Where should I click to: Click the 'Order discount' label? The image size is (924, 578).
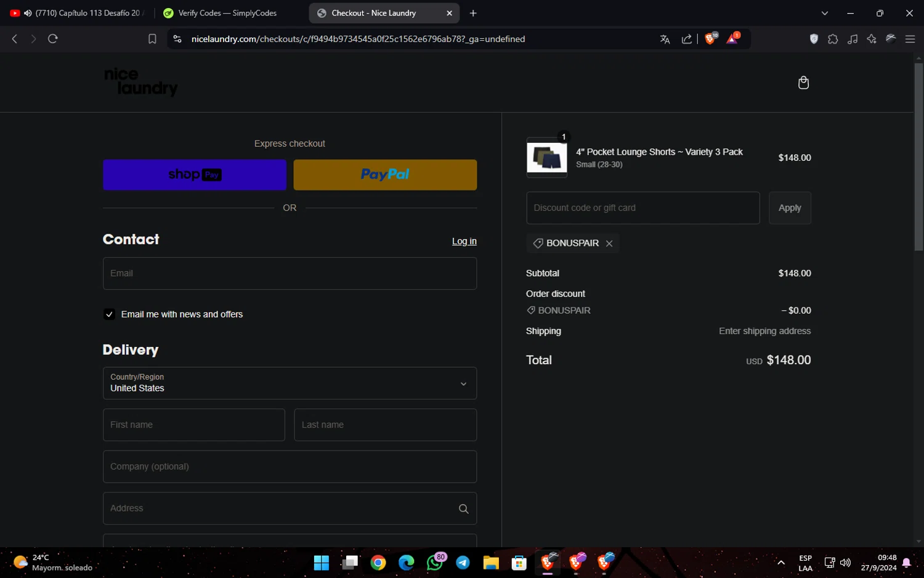[x=556, y=294]
